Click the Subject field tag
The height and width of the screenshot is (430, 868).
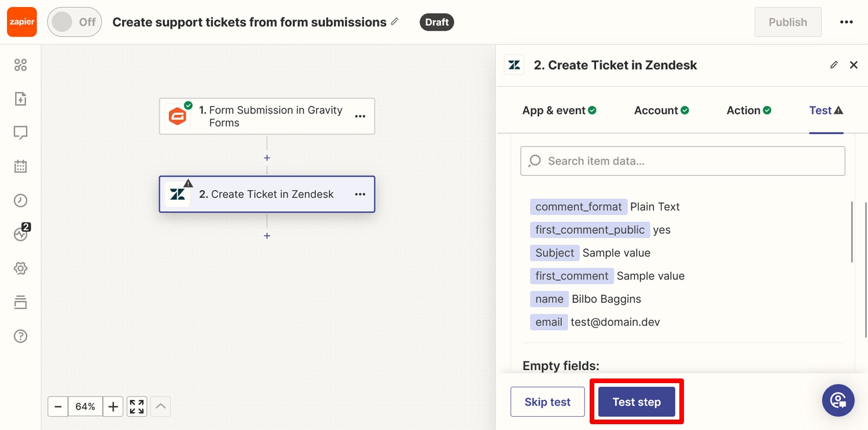[554, 253]
